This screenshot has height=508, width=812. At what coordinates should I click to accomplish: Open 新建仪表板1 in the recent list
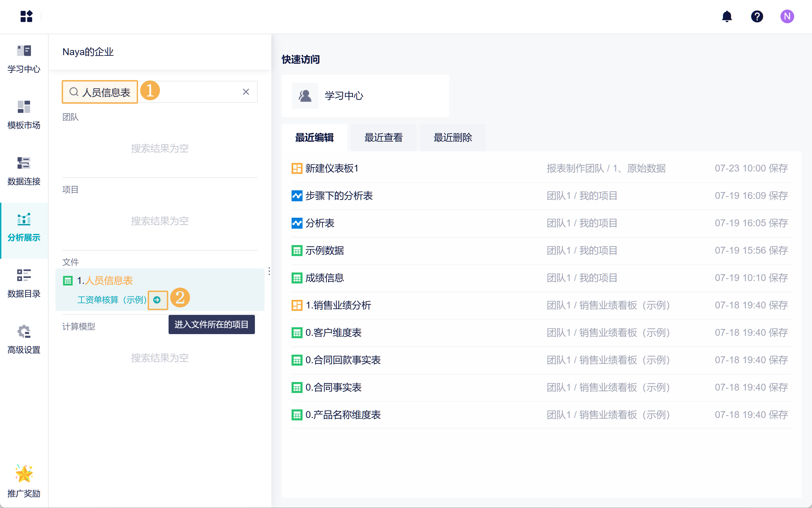click(x=332, y=168)
